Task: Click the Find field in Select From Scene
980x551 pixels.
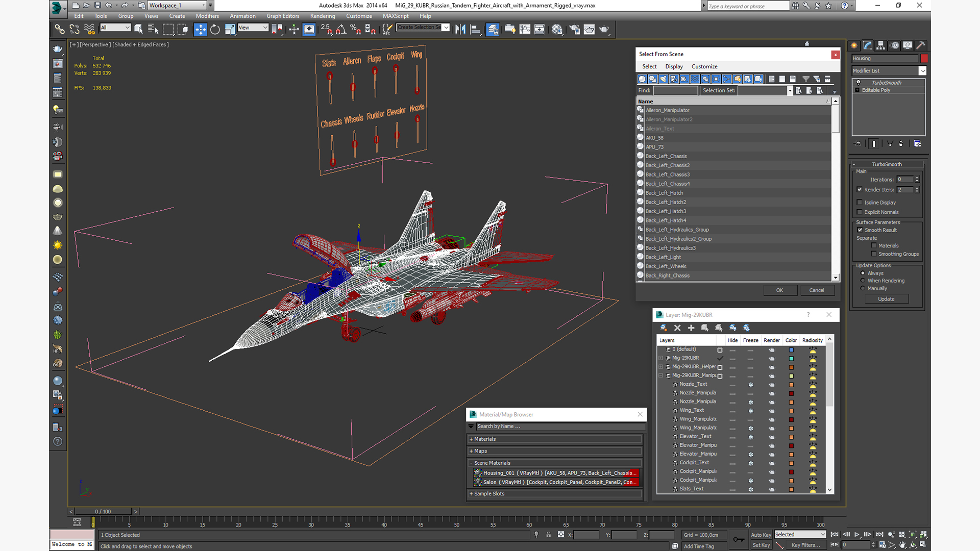Action: (x=675, y=90)
